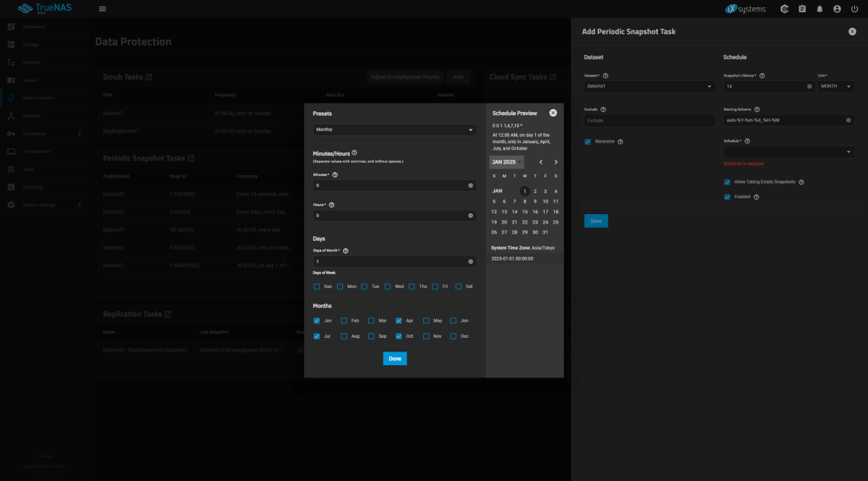Click the Storage sidebar icon

coord(12,44)
